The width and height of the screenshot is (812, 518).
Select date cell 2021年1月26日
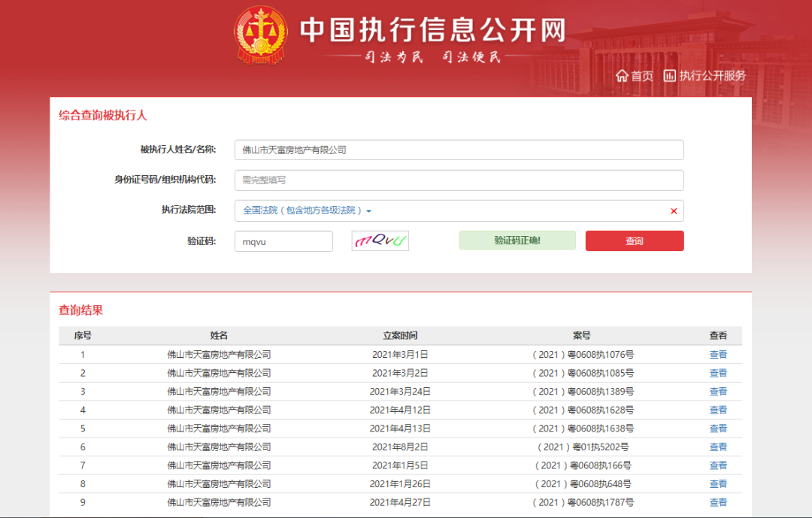[x=400, y=484]
